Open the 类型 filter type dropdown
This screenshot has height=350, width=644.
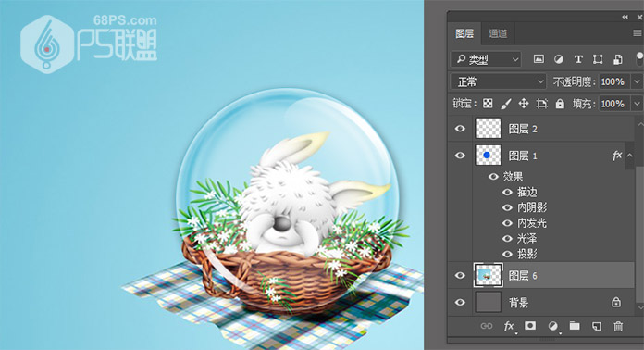(x=487, y=59)
